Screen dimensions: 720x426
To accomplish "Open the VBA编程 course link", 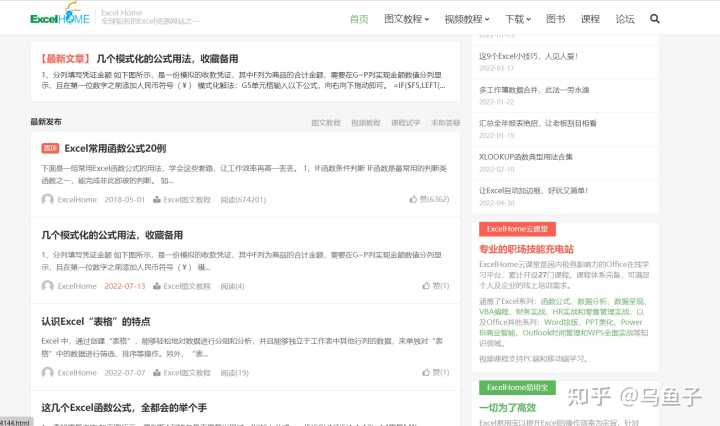I will point(494,312).
